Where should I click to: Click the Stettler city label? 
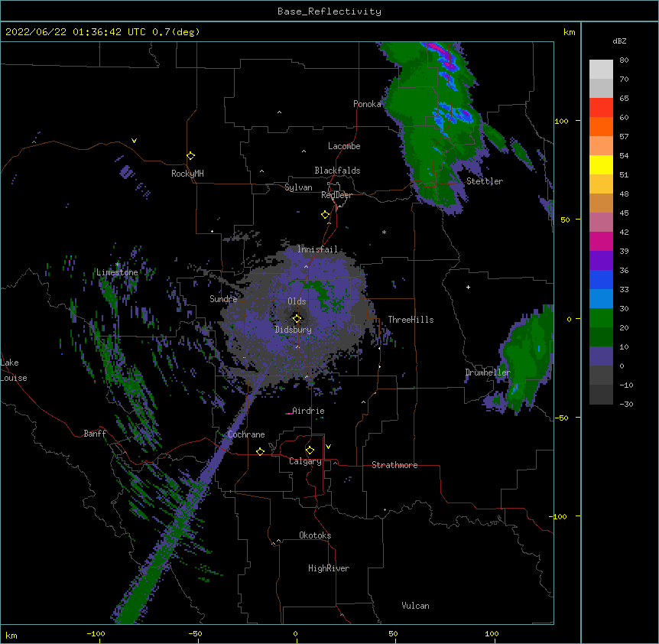pos(485,181)
